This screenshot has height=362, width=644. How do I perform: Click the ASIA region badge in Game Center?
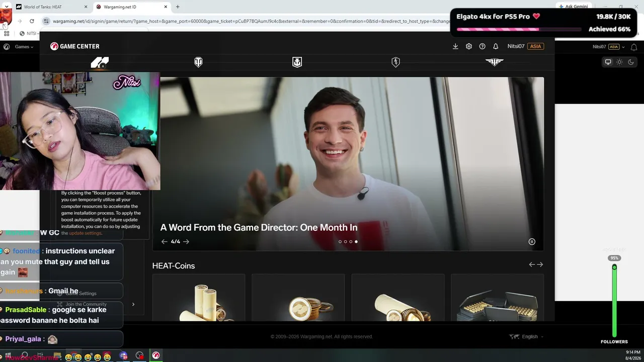point(535,46)
